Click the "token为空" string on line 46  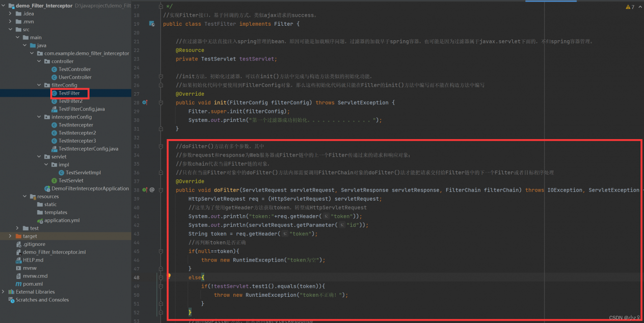(x=303, y=260)
